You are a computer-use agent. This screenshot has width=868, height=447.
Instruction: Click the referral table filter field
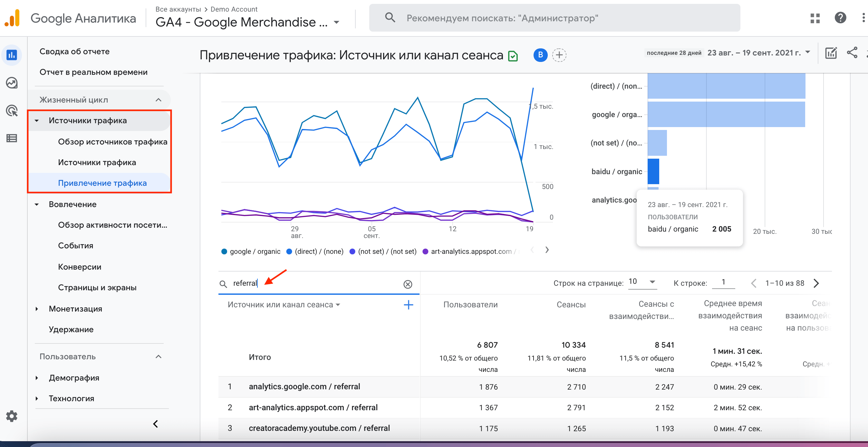[319, 283]
